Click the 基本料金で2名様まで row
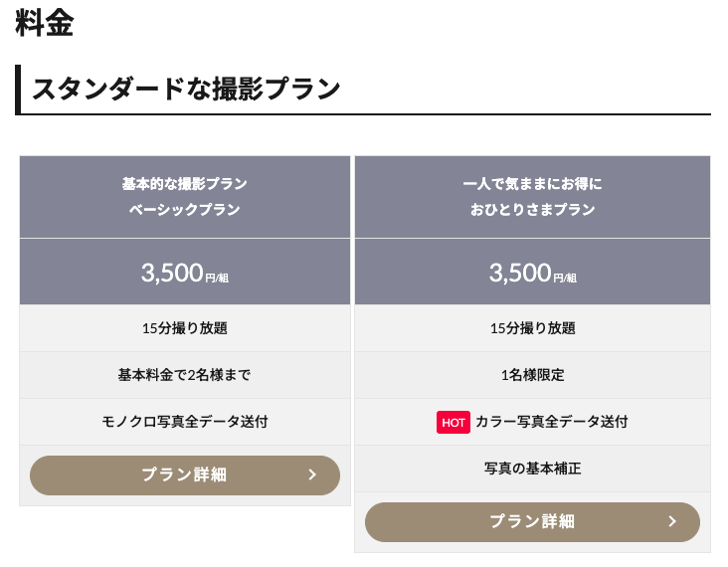Image resolution: width=728 pixels, height=567 pixels. tap(185, 375)
